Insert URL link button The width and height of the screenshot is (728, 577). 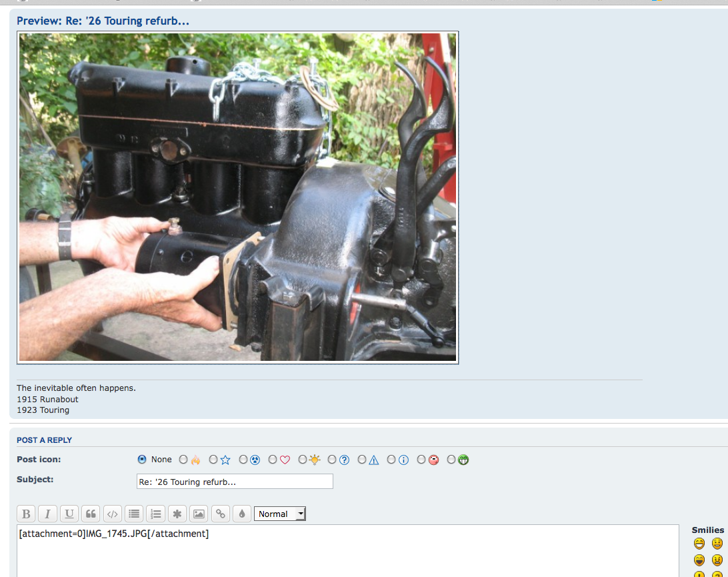tap(220, 514)
